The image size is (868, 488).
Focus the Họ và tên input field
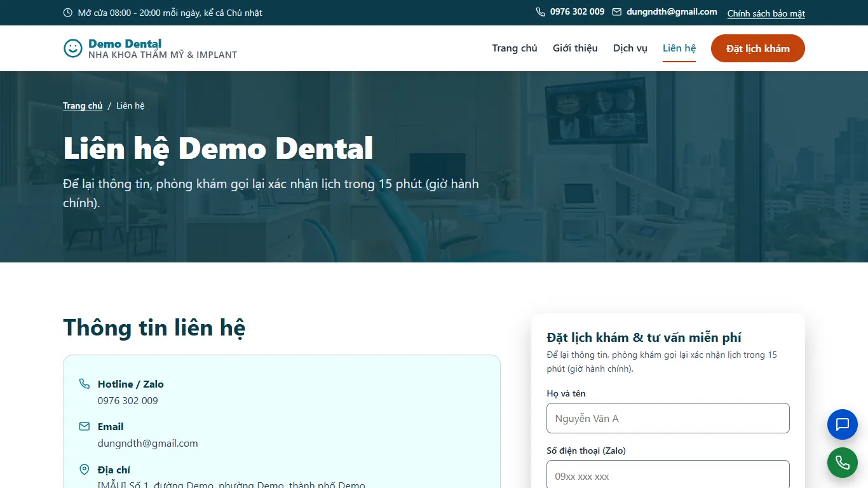tap(668, 418)
